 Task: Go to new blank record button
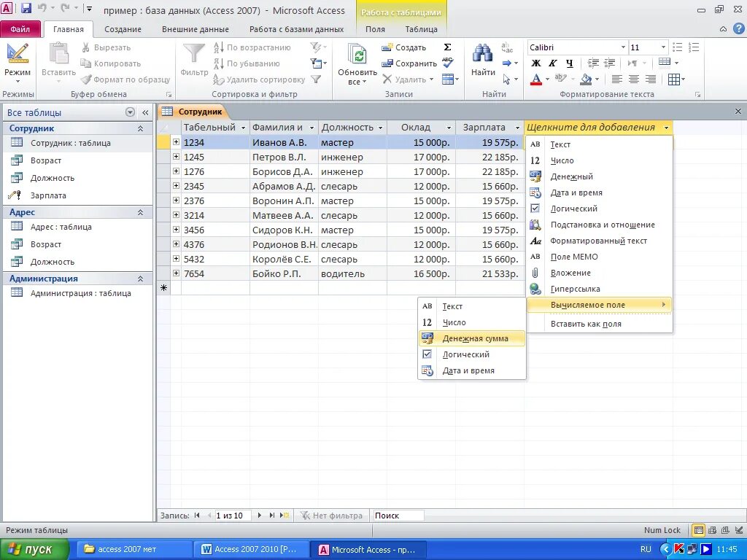[x=285, y=516]
